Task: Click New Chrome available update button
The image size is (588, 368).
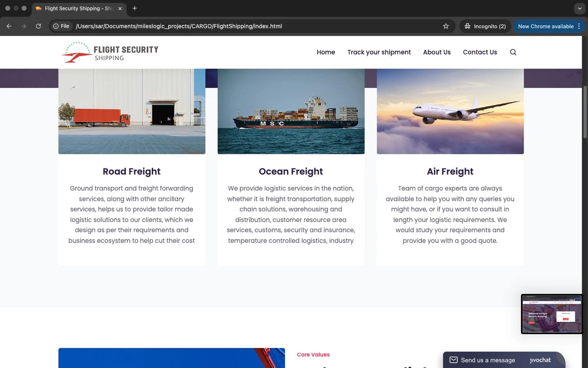Action: [546, 26]
